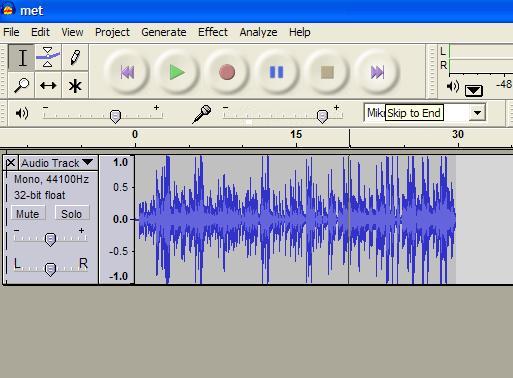Click the audio waveform in the track
The image size is (513, 378).
click(297, 219)
